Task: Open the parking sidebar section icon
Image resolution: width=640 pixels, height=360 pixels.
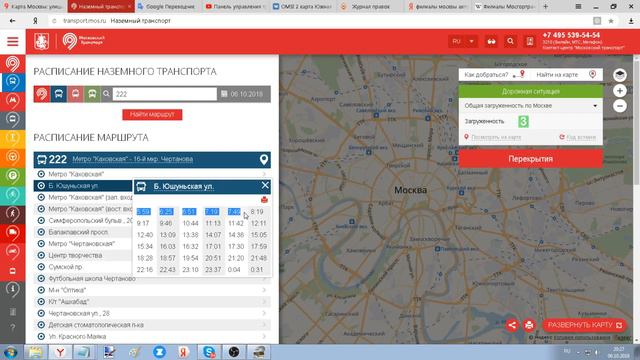Action: pos(13,176)
